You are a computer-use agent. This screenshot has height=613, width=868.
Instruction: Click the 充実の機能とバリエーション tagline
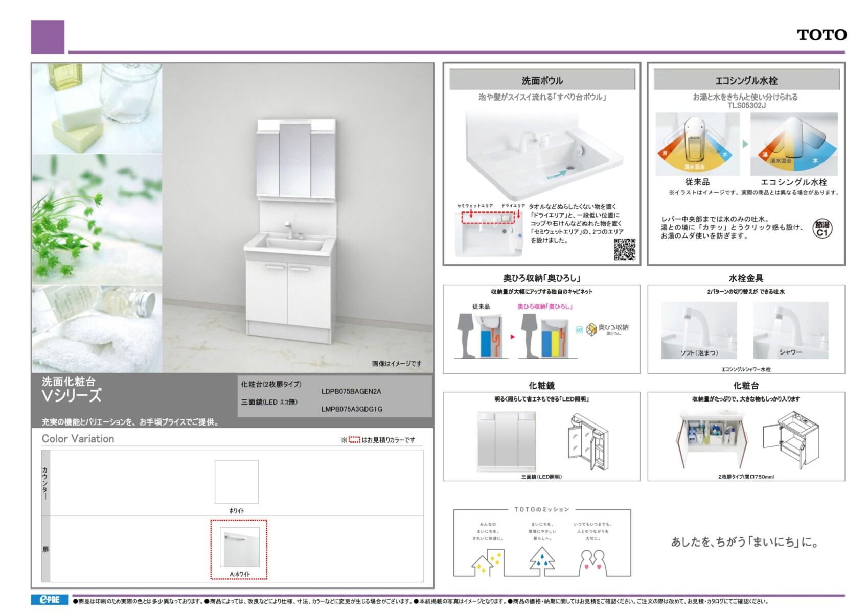pos(130,422)
